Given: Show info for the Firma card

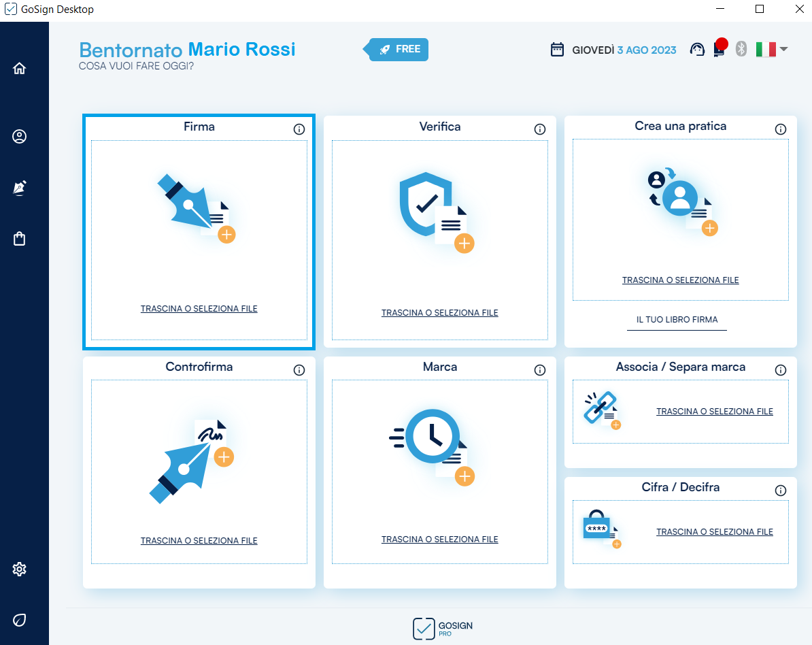Looking at the screenshot, I should (x=299, y=129).
